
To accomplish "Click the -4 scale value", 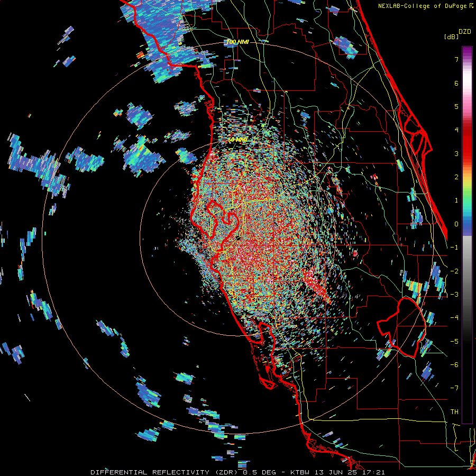I will click(454, 318).
